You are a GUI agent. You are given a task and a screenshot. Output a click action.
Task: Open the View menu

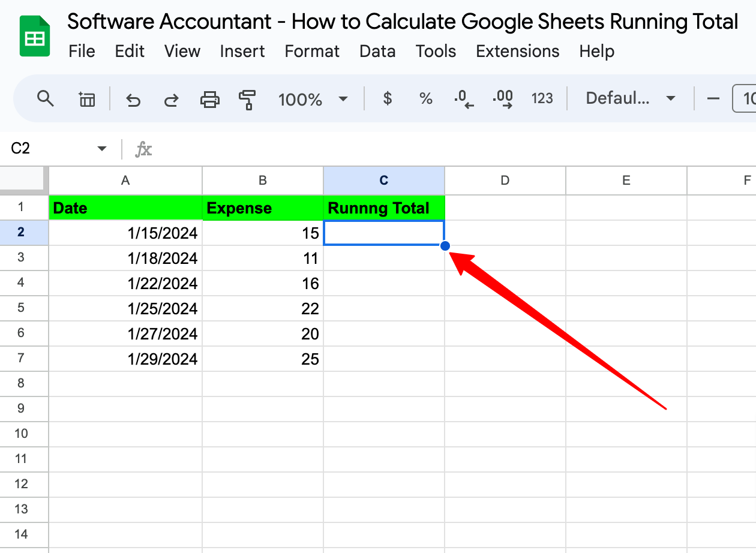coord(182,52)
